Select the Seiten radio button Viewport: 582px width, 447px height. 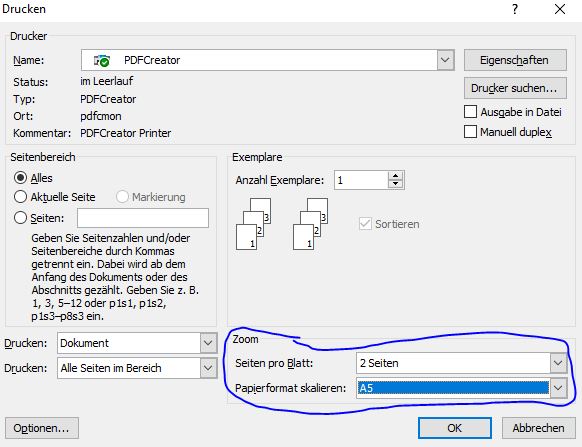20,218
